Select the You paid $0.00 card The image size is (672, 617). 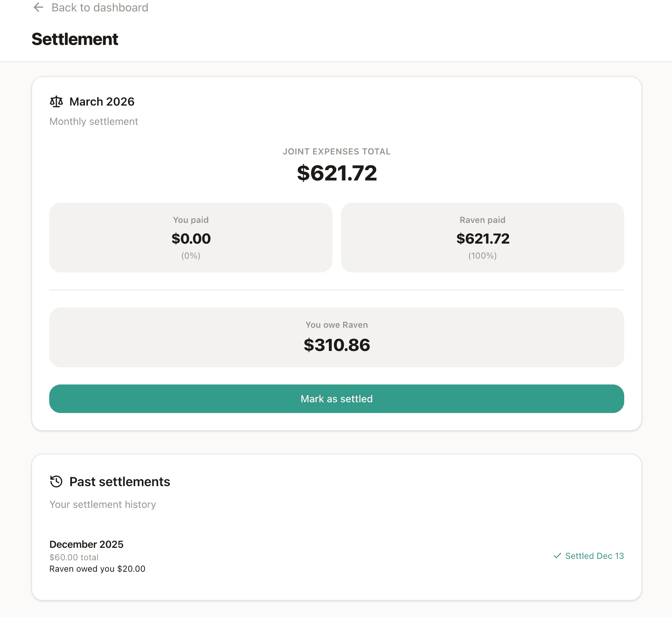191,237
